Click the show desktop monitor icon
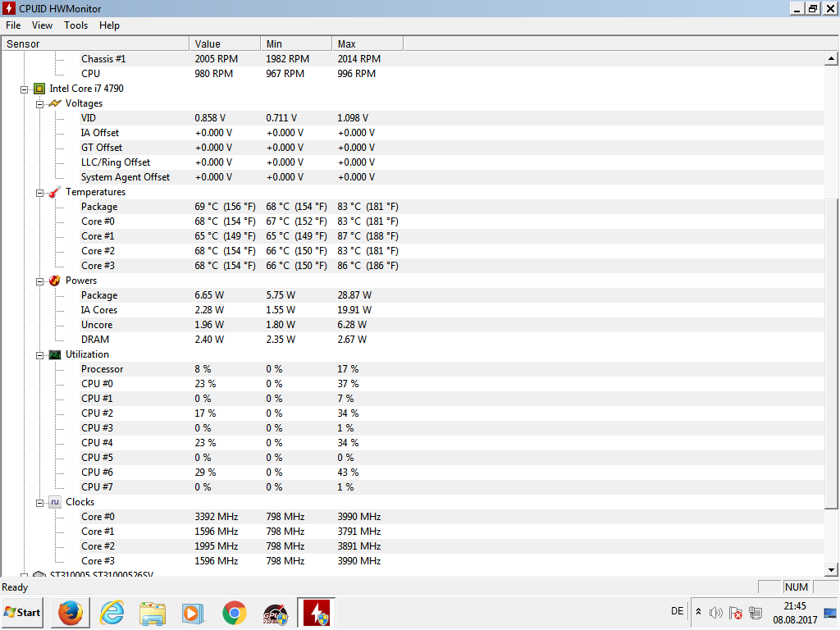Image resolution: width=840 pixels, height=630 pixels. pyautogui.click(x=831, y=614)
